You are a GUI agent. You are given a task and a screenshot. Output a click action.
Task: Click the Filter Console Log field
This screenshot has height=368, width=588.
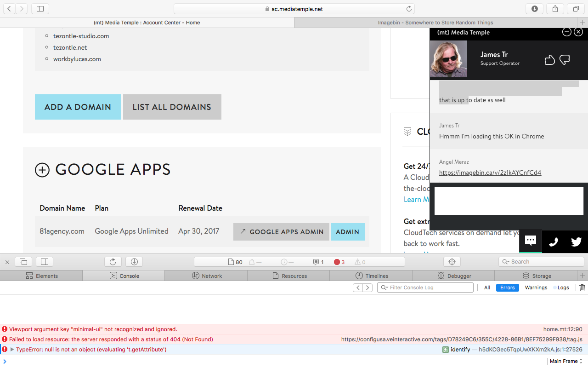pyautogui.click(x=425, y=287)
